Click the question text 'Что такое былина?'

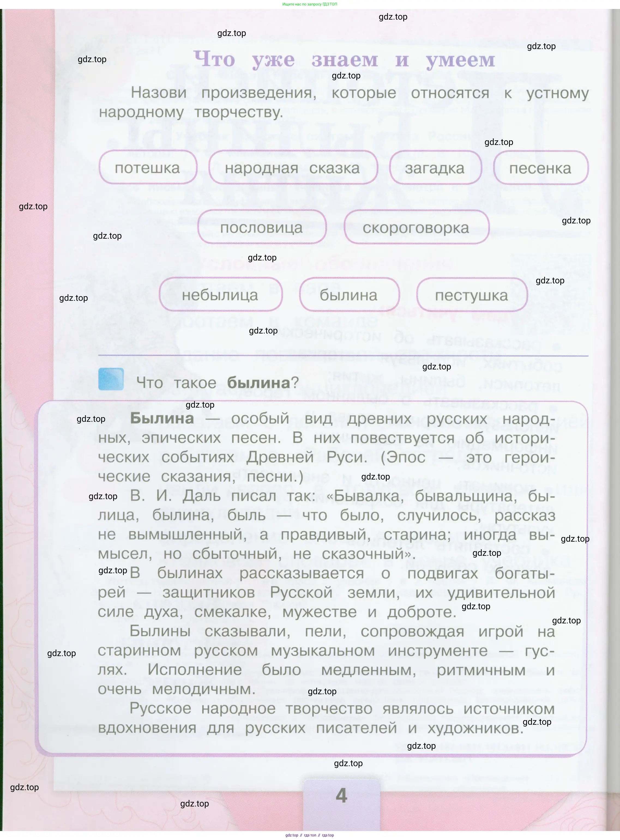pyautogui.click(x=218, y=383)
